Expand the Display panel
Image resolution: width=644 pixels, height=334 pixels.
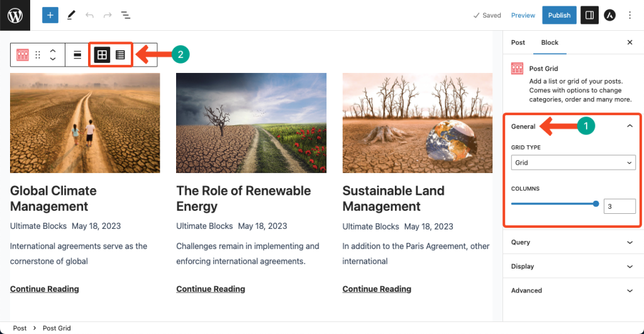point(573,266)
